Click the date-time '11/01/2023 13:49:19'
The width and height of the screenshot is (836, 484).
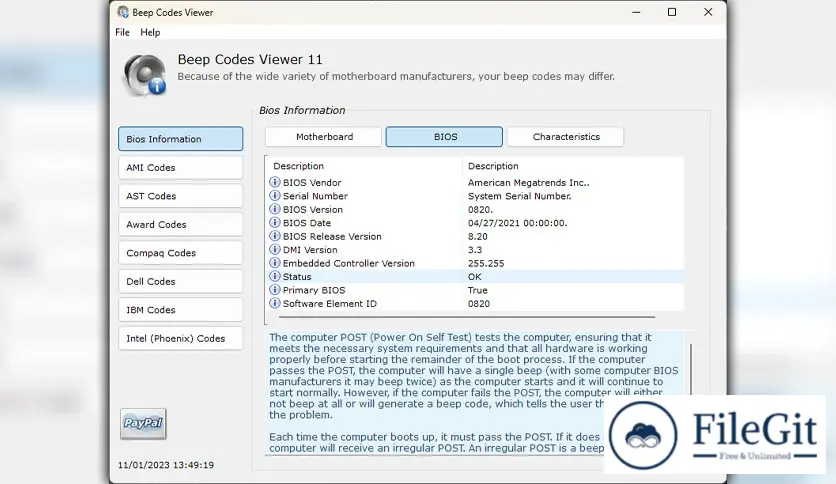(166, 465)
